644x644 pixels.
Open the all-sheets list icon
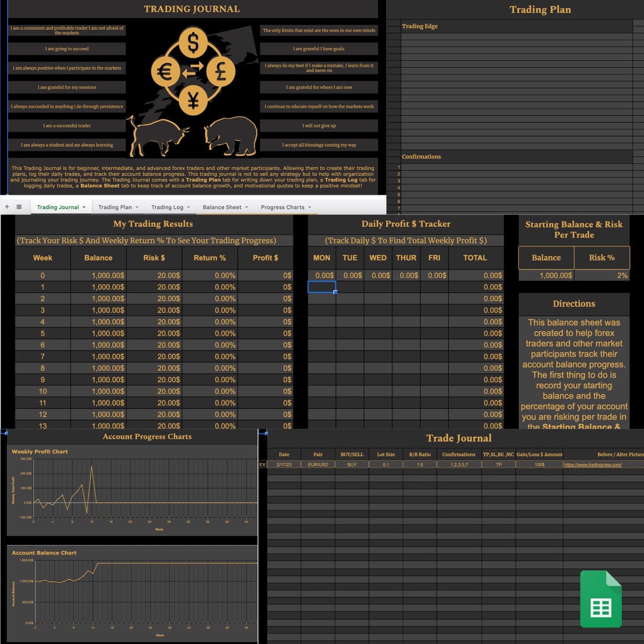[20, 206]
